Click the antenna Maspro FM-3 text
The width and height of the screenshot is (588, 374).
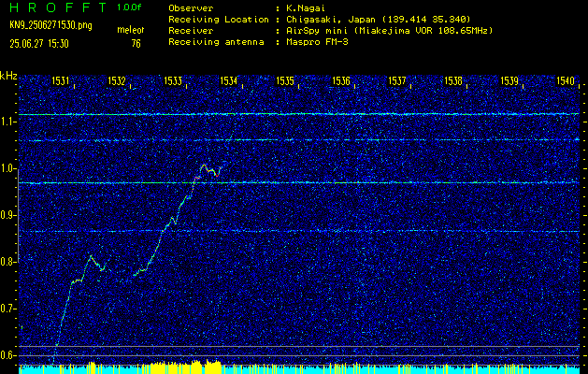point(317,42)
